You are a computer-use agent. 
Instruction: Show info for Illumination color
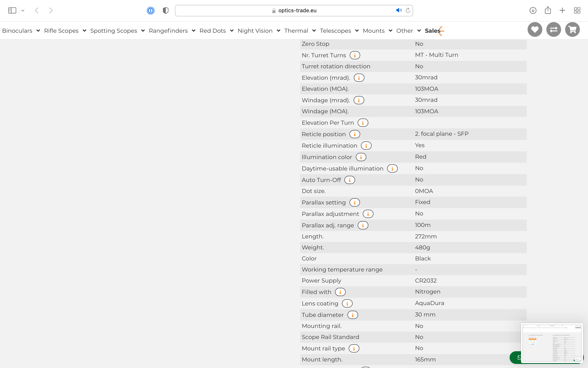click(361, 157)
